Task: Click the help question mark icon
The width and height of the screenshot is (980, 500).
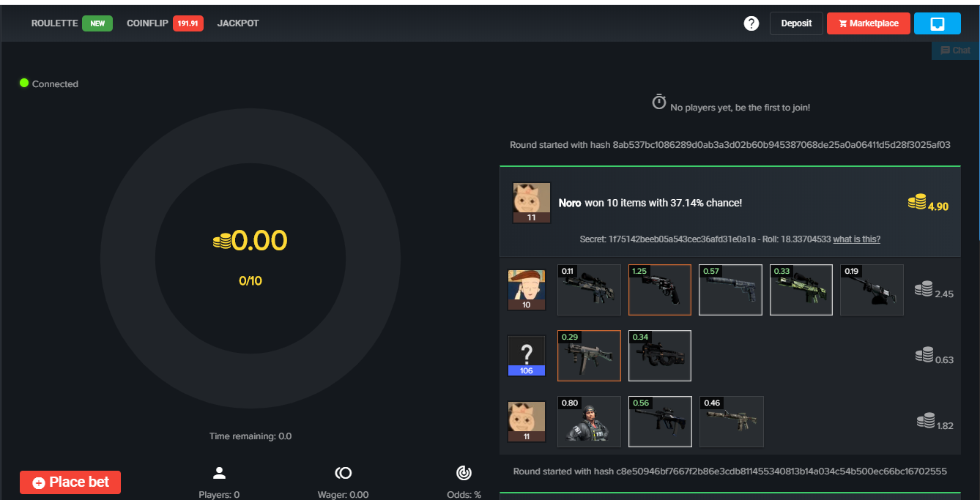Action: pyautogui.click(x=751, y=23)
